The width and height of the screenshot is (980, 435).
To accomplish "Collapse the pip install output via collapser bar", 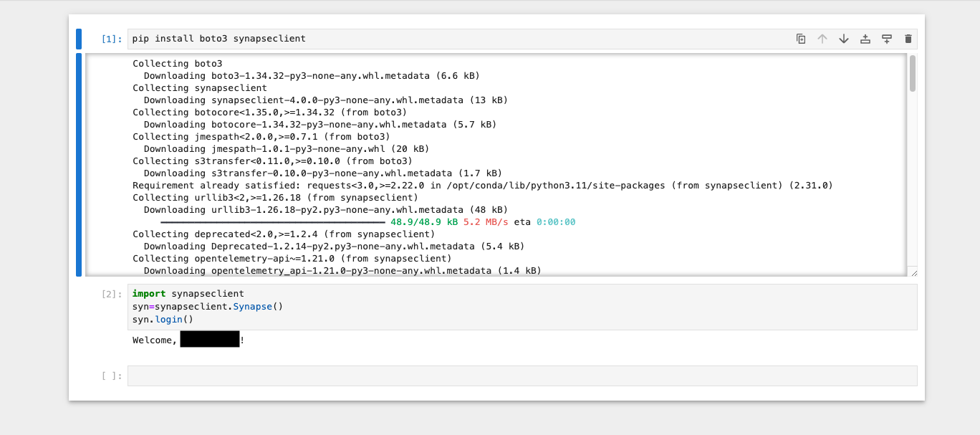I will 79,165.
